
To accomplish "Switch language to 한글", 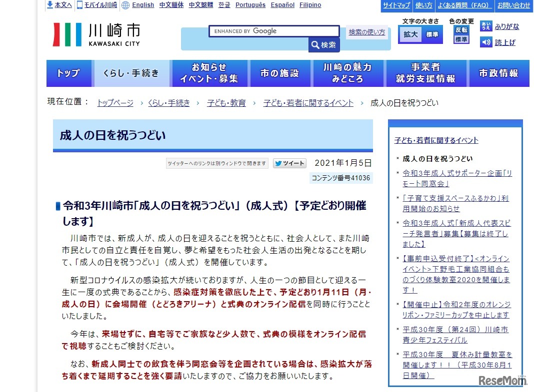I will point(224,5).
